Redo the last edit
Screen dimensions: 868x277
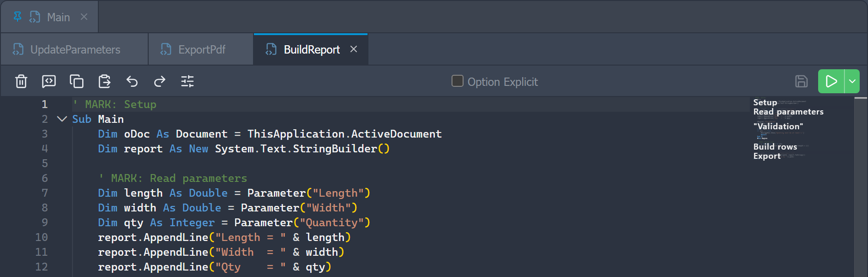point(160,81)
